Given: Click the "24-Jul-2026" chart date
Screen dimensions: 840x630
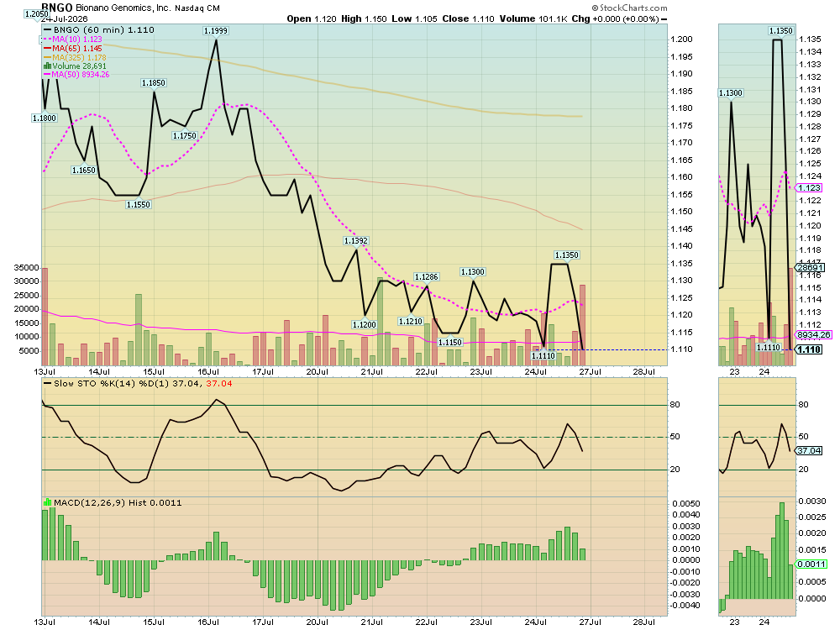Looking at the screenshot, I should pyautogui.click(x=65, y=18).
